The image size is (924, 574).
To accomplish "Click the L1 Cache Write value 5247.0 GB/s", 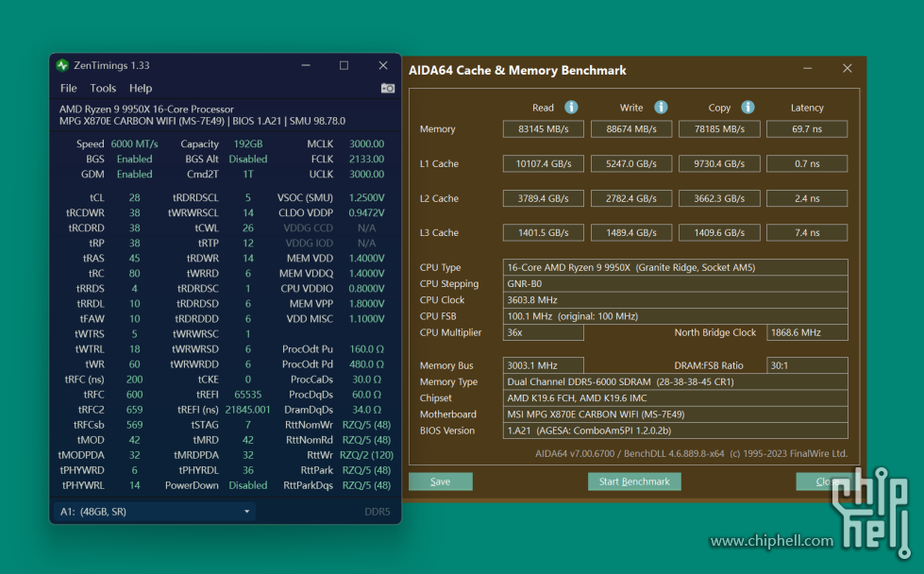I will point(631,164).
